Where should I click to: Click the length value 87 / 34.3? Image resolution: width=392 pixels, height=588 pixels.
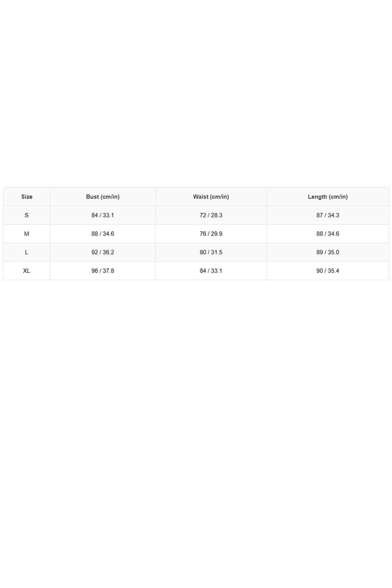[328, 215]
